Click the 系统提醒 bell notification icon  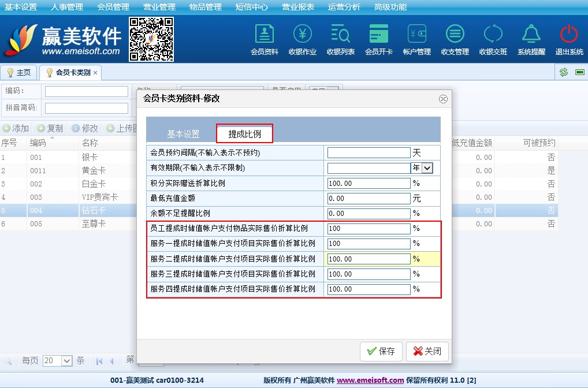pos(531,35)
